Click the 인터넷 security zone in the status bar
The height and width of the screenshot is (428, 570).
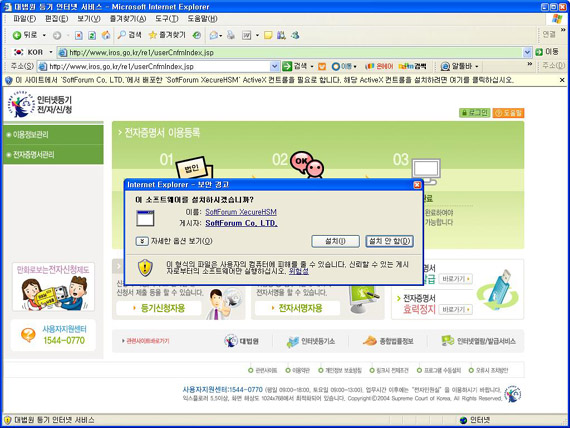475,420
